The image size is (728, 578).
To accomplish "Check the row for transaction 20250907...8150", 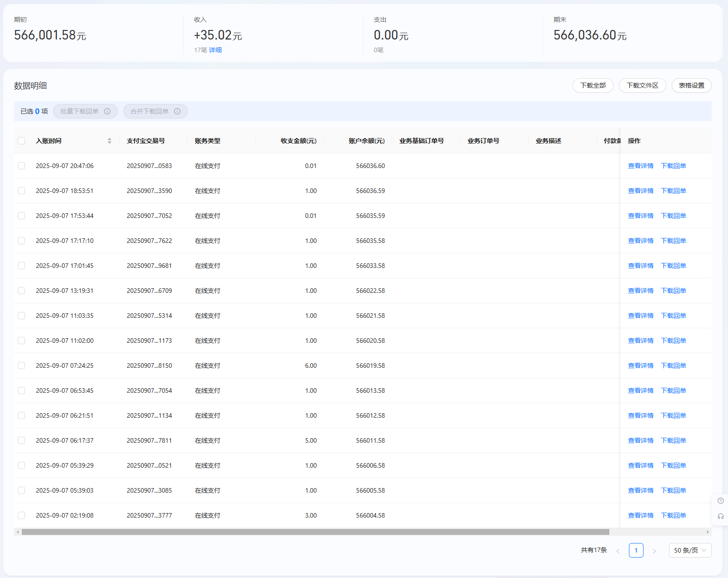I will [x=21, y=366].
